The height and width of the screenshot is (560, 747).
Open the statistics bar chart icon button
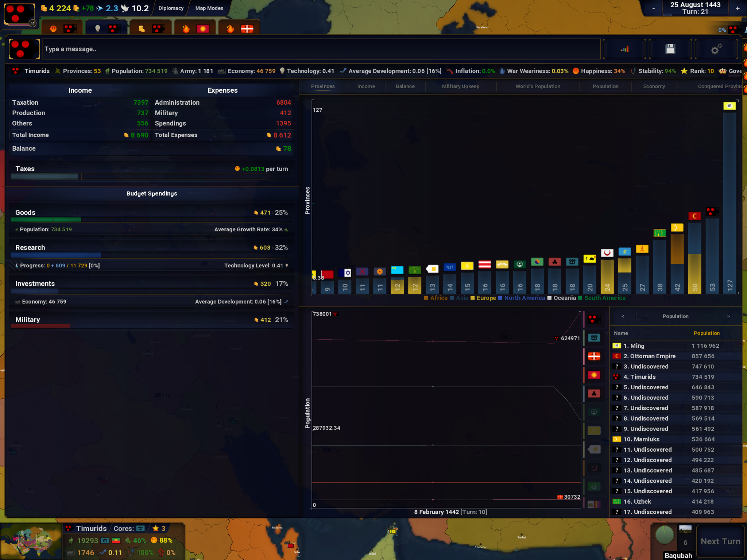(624, 49)
